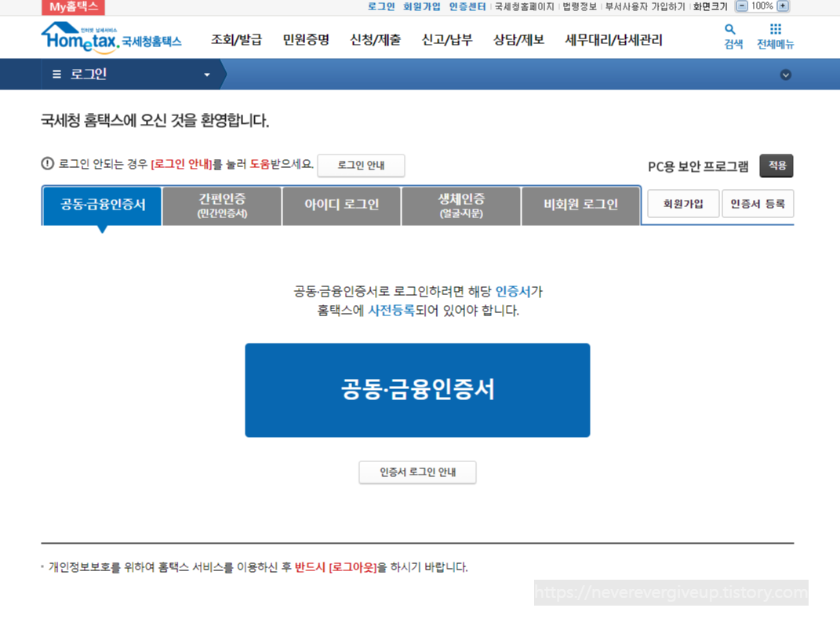
Task: Click the large 공동·금융인증서 login button
Action: (417, 390)
